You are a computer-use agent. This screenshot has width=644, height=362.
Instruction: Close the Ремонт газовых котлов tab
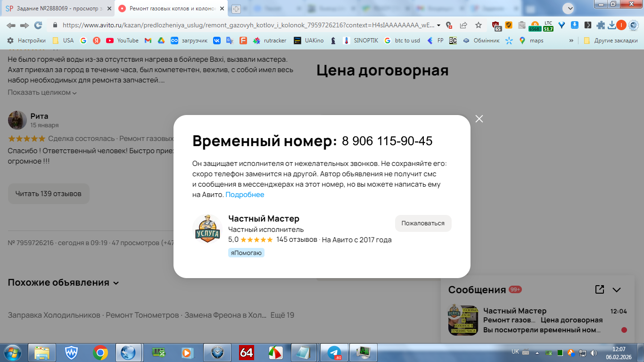click(222, 8)
